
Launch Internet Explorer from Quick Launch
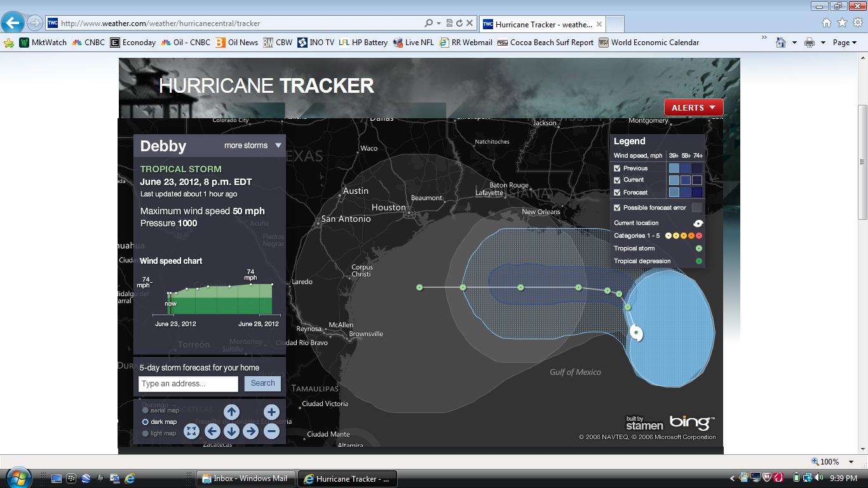pyautogui.click(x=130, y=478)
